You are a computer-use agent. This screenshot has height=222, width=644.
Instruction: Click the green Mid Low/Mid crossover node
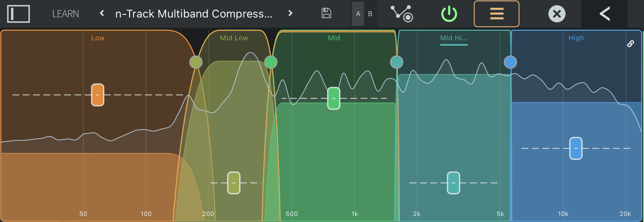271,62
